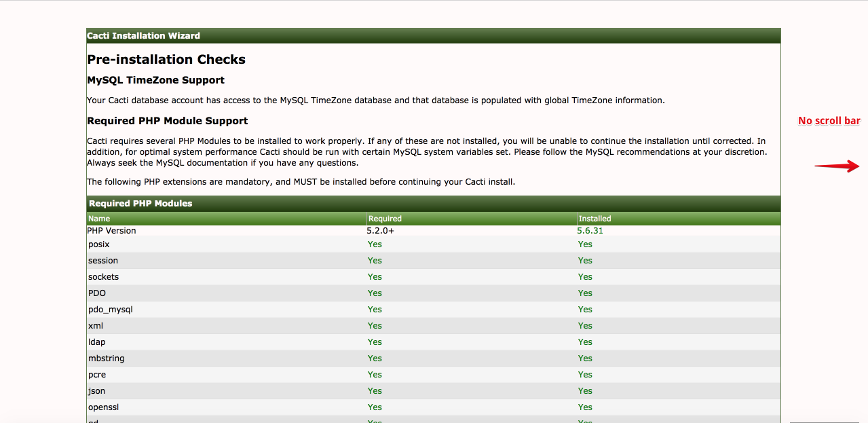
Task: Select the sockets module name
Action: click(103, 277)
